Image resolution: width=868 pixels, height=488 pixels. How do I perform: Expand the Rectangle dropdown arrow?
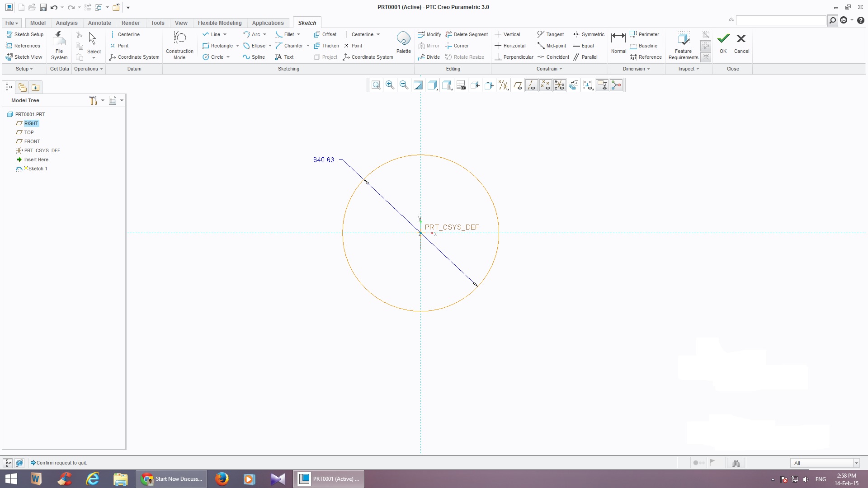coord(237,46)
